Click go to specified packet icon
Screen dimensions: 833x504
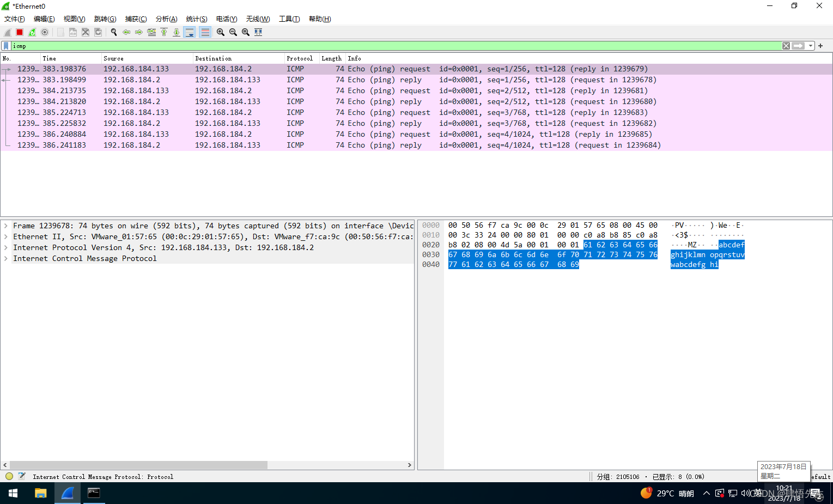151,32
